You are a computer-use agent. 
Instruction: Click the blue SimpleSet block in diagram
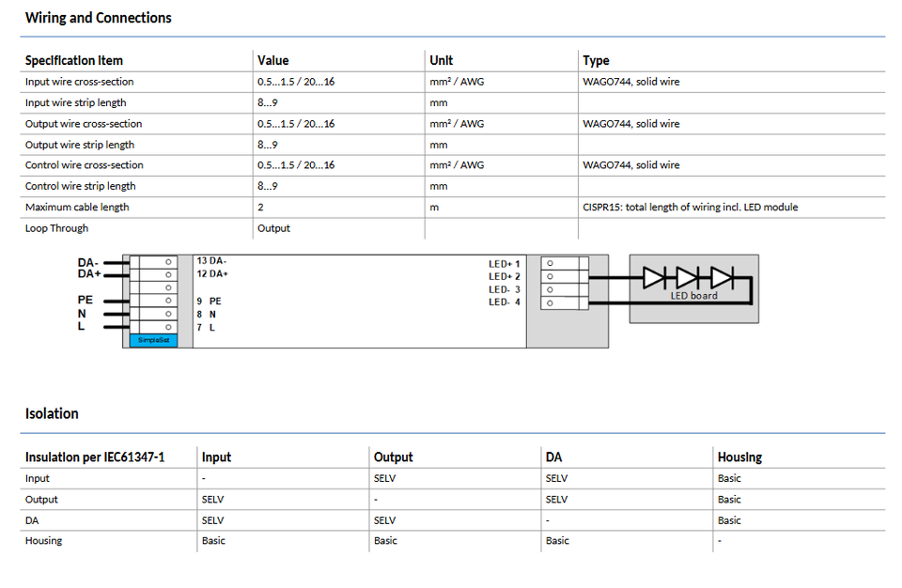pyautogui.click(x=150, y=340)
